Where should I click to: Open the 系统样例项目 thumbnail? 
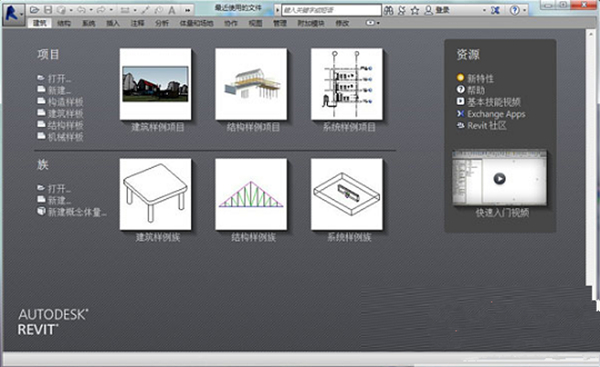(x=347, y=84)
